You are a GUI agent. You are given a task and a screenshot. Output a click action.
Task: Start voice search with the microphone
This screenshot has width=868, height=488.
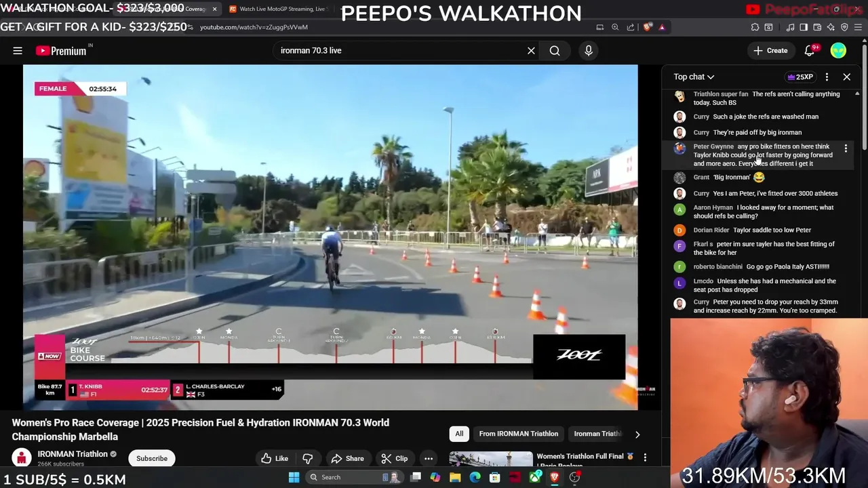click(588, 50)
